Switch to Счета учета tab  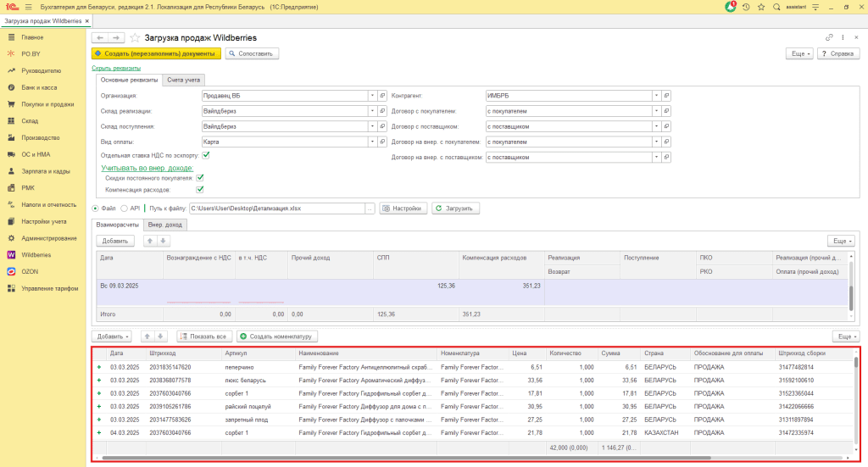click(183, 80)
